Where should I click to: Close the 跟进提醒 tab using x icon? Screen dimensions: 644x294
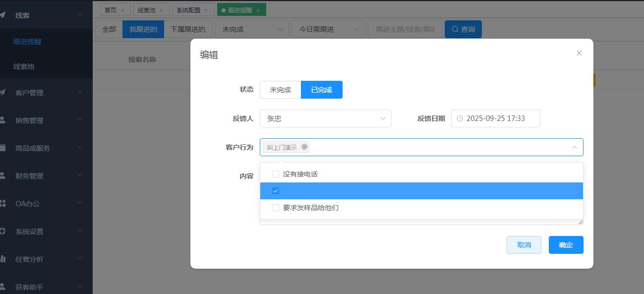[x=258, y=10]
